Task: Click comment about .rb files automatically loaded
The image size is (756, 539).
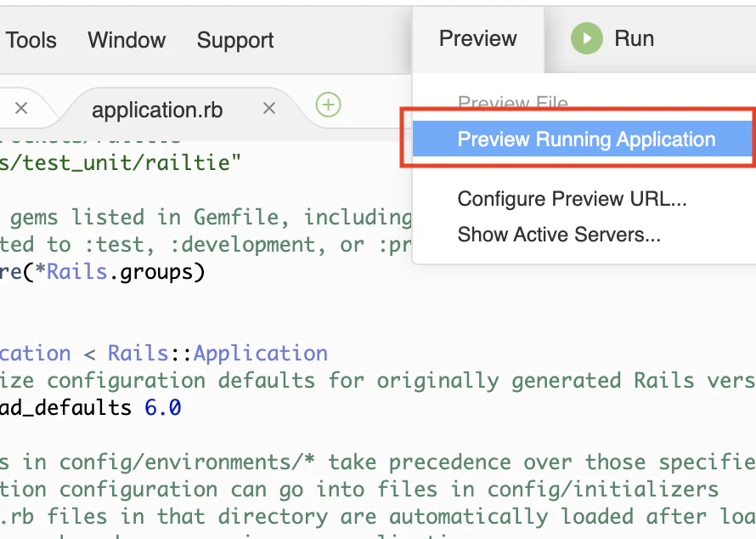Action: [378, 516]
